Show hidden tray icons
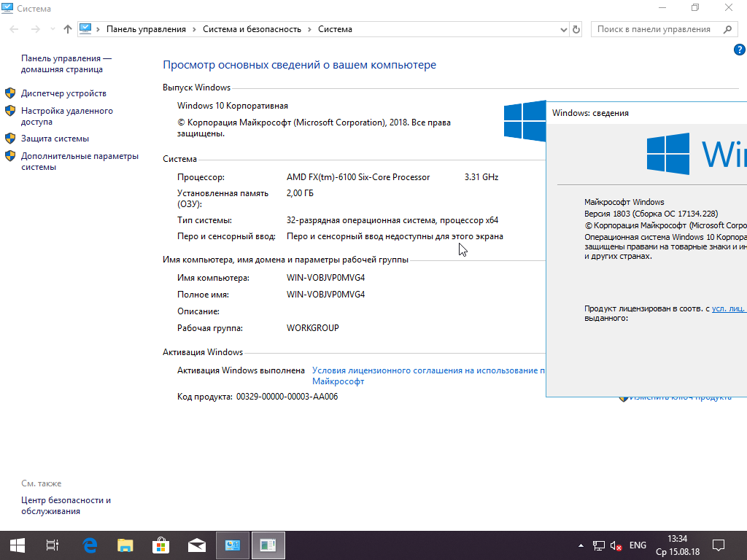Screen dimensions: 747x560 coord(581,545)
